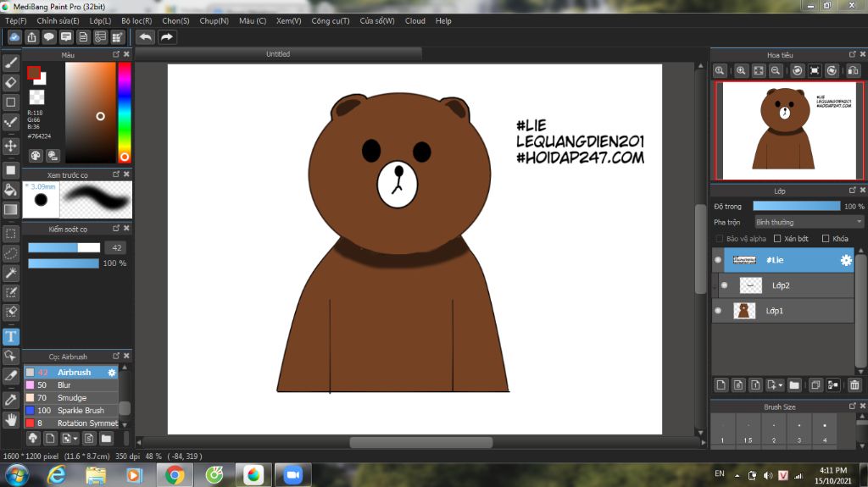The image size is (868, 487).
Task: Adjust brush size slider showing 42
Action: coord(64,247)
